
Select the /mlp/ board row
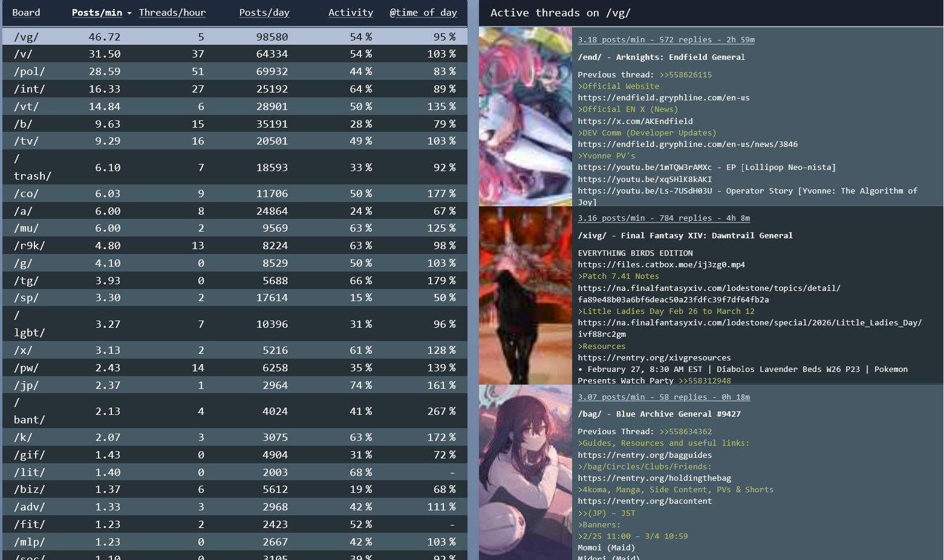(x=235, y=542)
